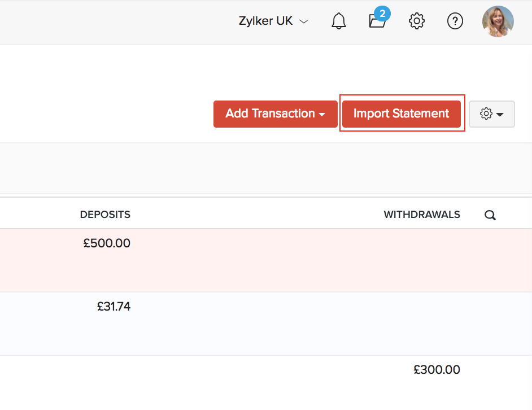This screenshot has width=532, height=410.
Task: Open the notifications bell
Action: [339, 21]
